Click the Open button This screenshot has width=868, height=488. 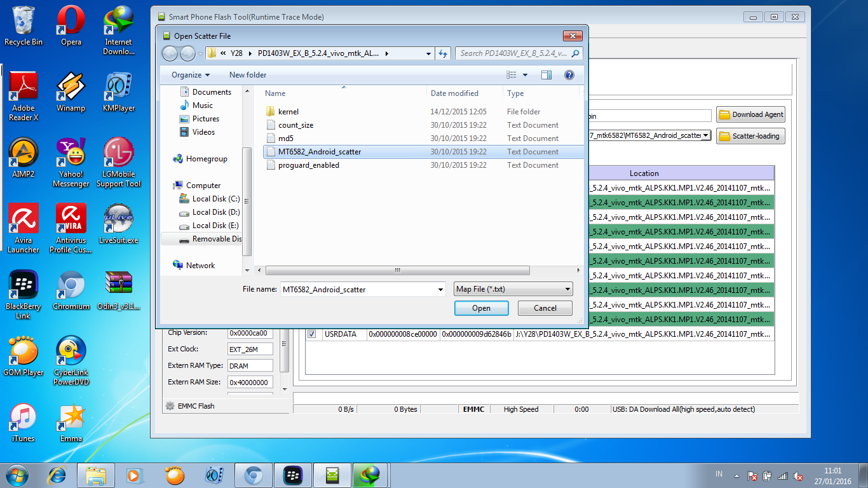click(481, 308)
